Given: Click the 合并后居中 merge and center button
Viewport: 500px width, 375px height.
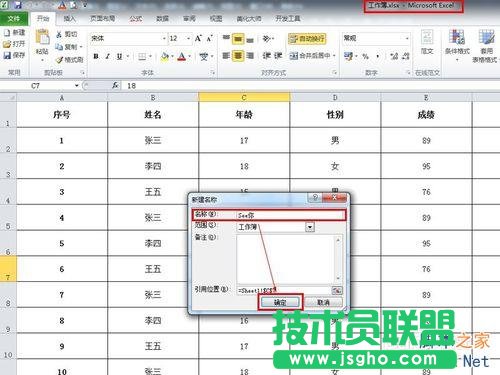Looking at the screenshot, I should pos(310,56).
